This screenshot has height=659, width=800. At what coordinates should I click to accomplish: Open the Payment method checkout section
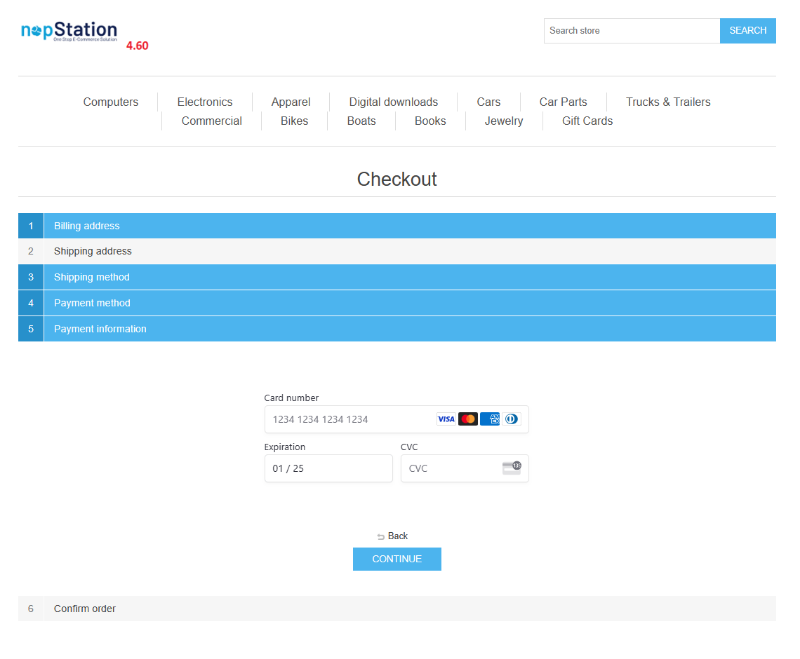point(397,302)
